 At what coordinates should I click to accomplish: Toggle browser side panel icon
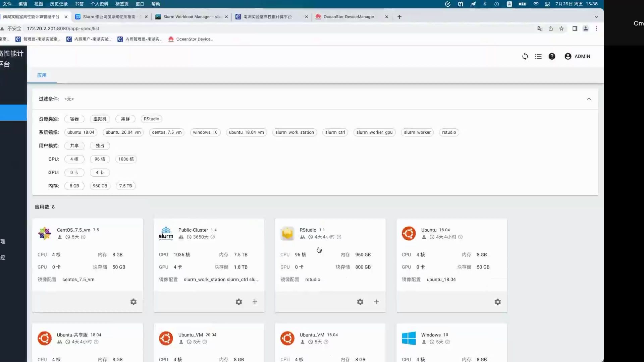[575, 28]
